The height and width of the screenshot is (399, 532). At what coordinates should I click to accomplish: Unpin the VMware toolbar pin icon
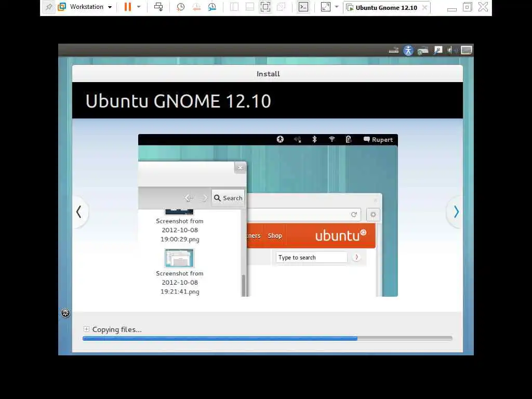(x=49, y=7)
